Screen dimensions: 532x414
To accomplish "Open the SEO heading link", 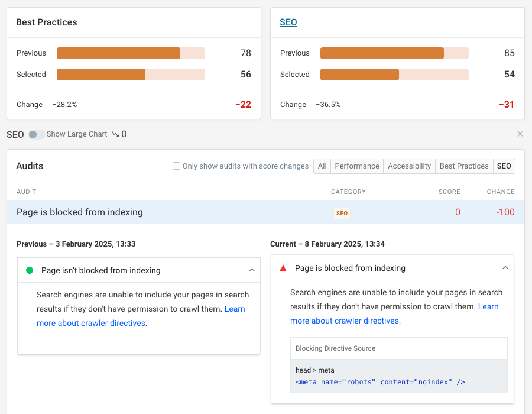I will tap(288, 22).
